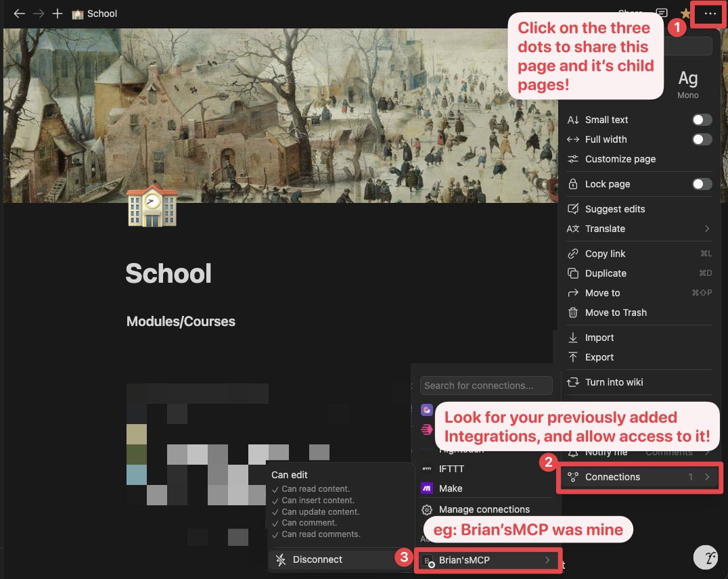
Task: Create a new page with the plus icon
Action: (x=57, y=14)
